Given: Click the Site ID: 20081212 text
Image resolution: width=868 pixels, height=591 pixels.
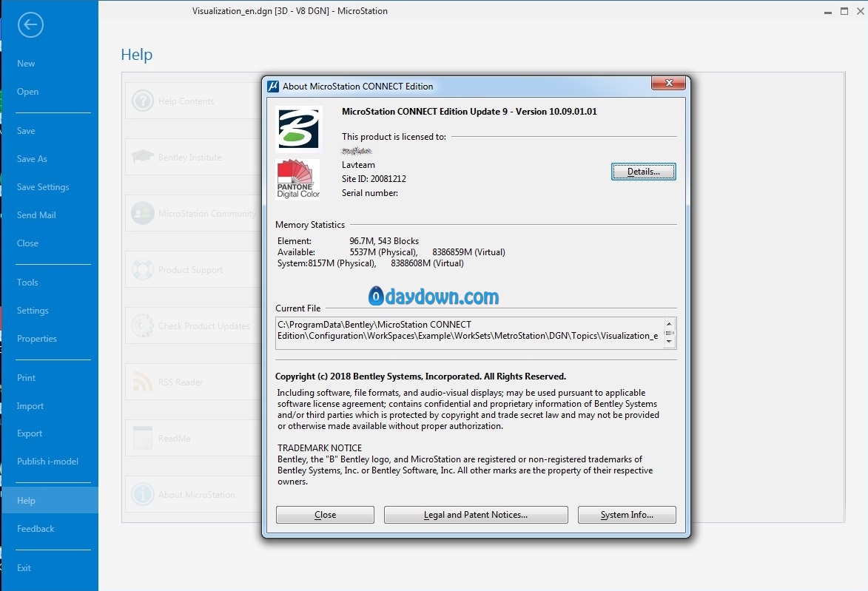Looking at the screenshot, I should point(374,179).
